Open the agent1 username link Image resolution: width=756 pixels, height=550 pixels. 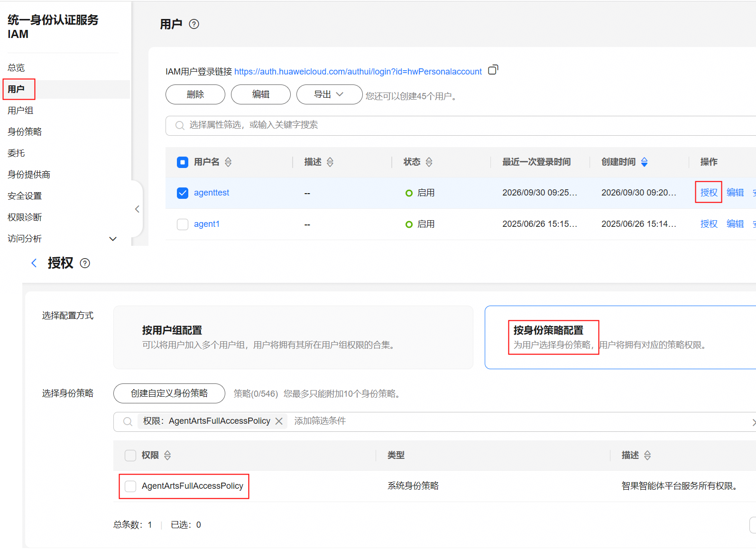pyautogui.click(x=207, y=224)
